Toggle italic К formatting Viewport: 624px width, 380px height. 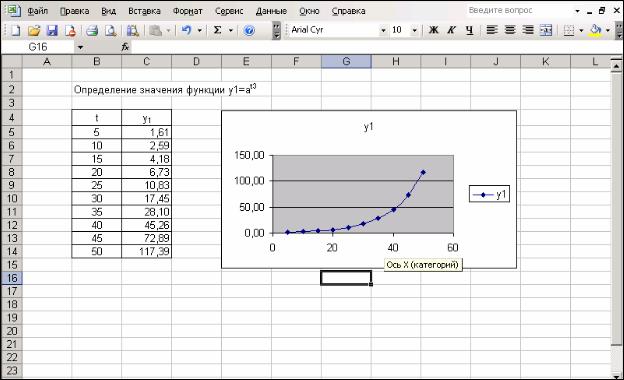(451, 30)
